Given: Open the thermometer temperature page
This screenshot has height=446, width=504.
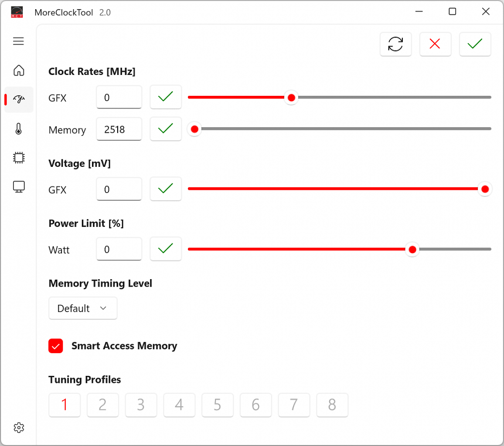Looking at the screenshot, I should 19,128.
